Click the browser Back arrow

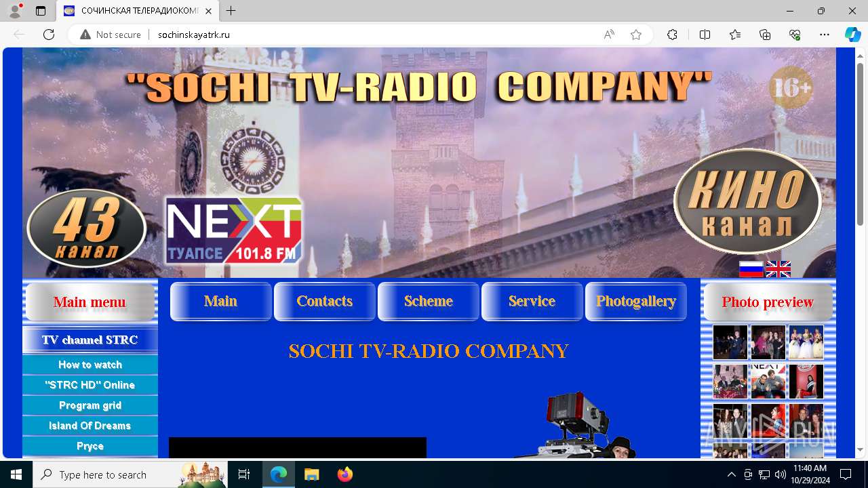tap(19, 35)
